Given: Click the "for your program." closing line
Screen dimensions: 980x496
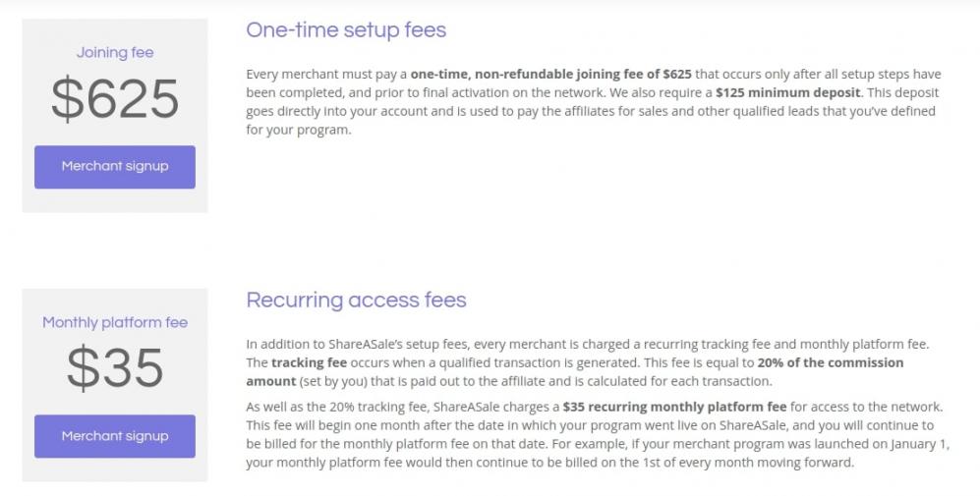Looking at the screenshot, I should coord(298,130).
